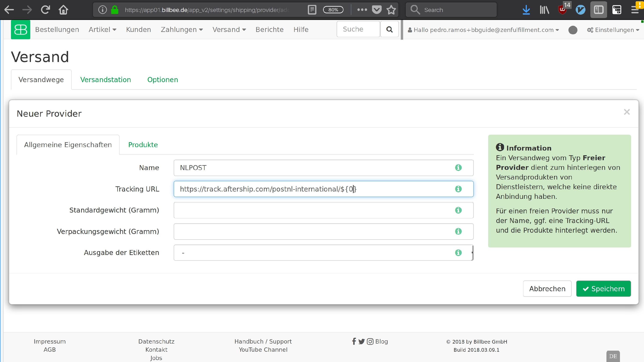Save provider with Speichern button
The height and width of the screenshot is (362, 644).
coord(603,289)
